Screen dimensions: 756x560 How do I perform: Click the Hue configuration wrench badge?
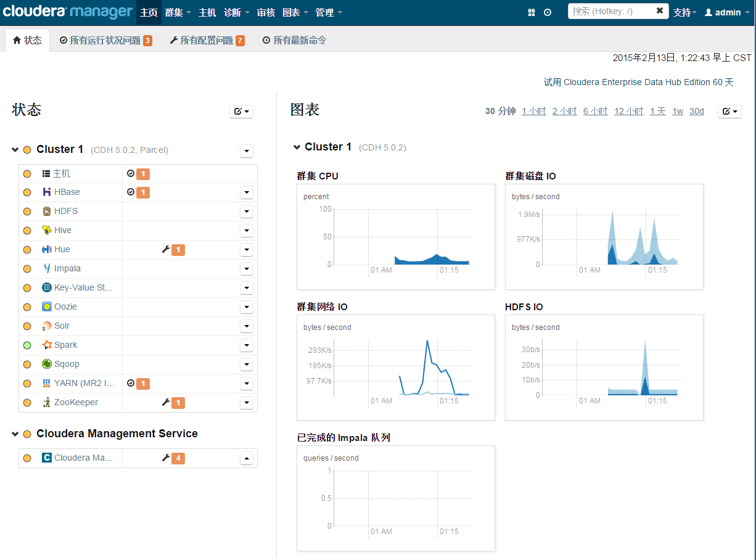pyautogui.click(x=173, y=250)
